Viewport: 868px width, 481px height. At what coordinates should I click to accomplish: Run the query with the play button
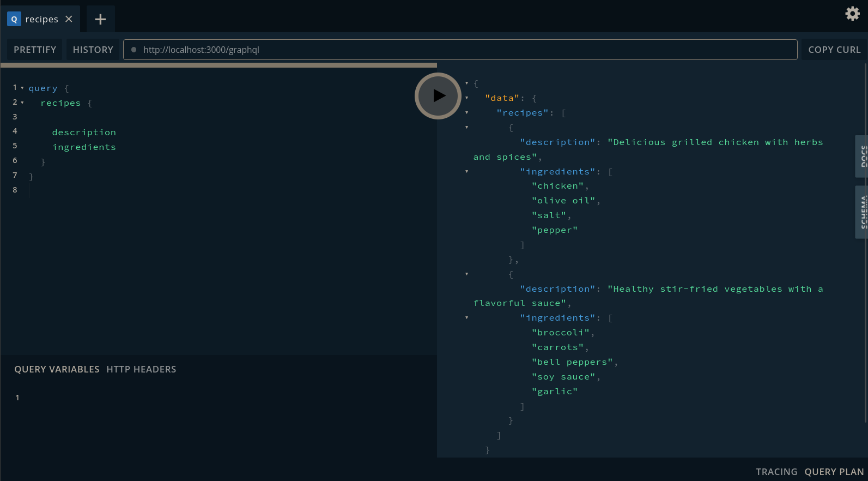[438, 96]
